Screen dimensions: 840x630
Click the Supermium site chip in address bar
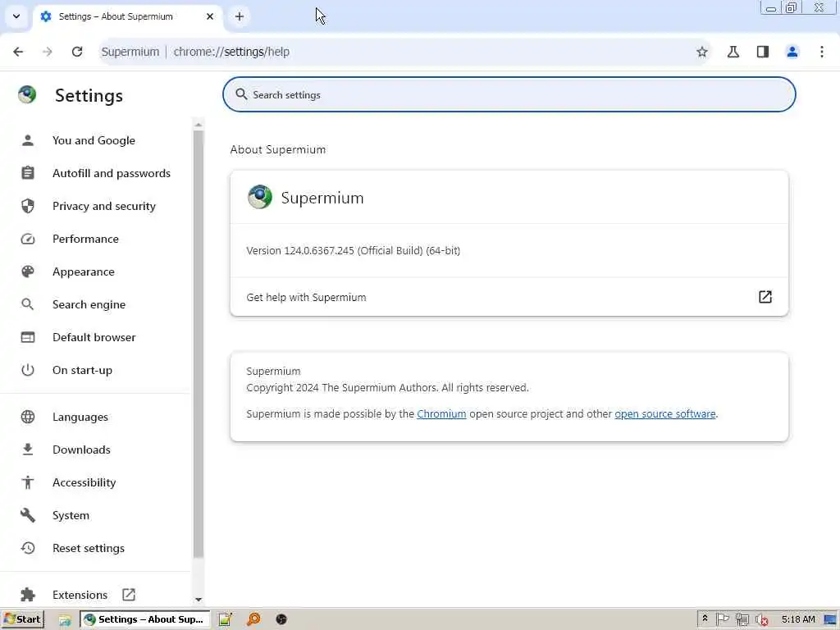coord(130,52)
